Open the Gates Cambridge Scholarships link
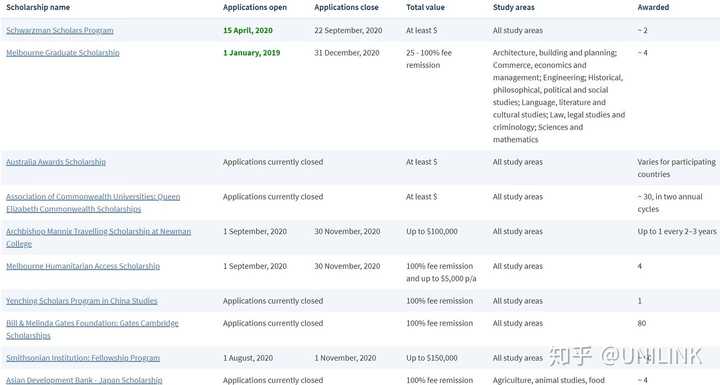 click(x=92, y=329)
